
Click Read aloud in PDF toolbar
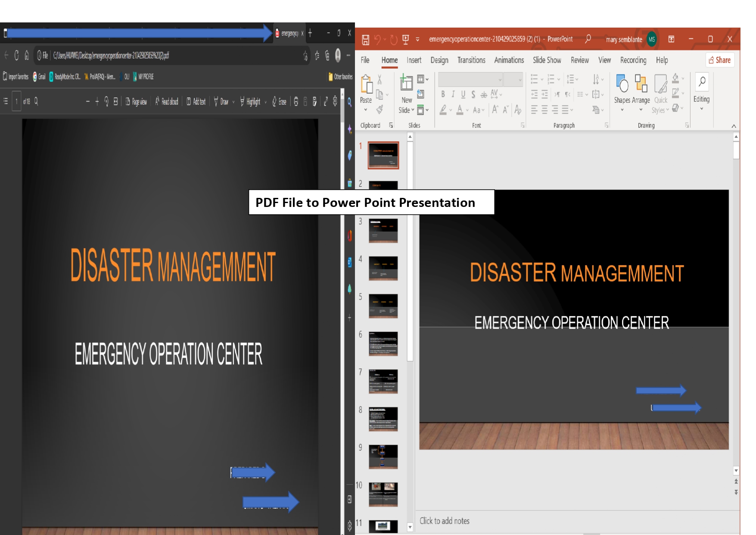pos(166,102)
